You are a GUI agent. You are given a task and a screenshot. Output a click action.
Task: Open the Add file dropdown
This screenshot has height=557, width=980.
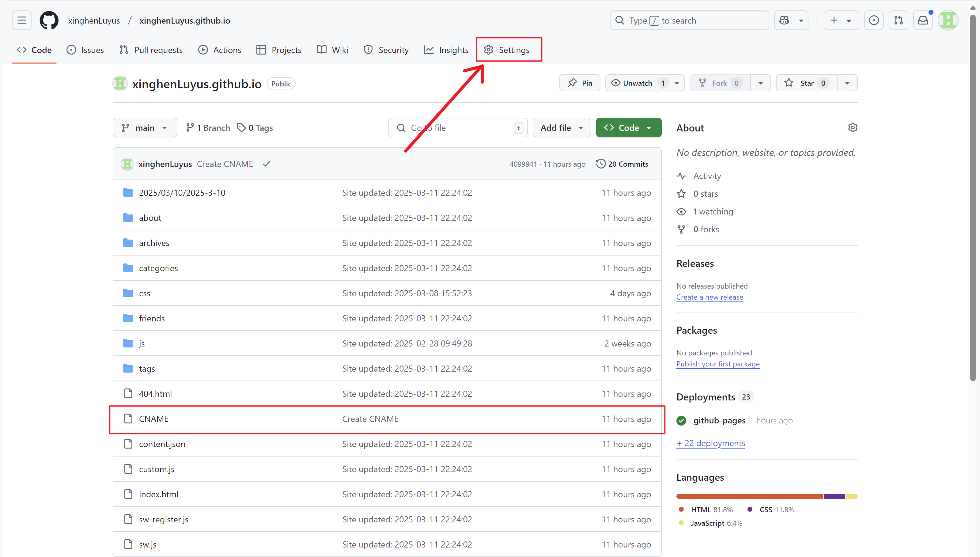click(561, 128)
